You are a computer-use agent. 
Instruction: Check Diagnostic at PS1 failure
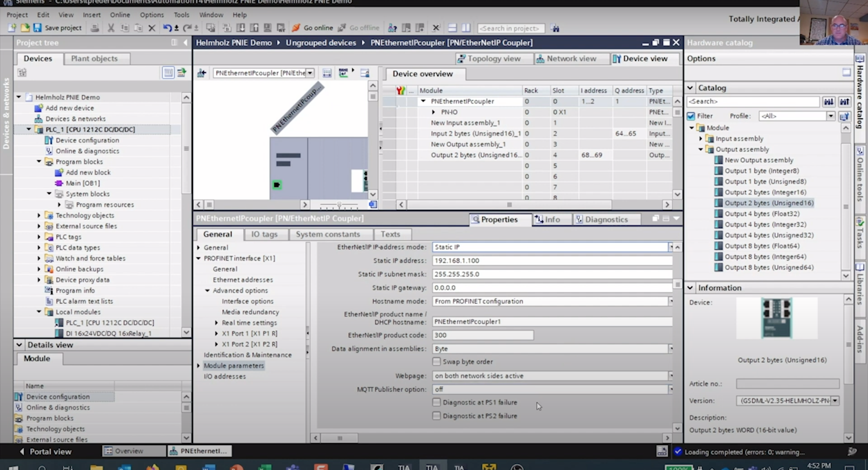tap(436, 402)
